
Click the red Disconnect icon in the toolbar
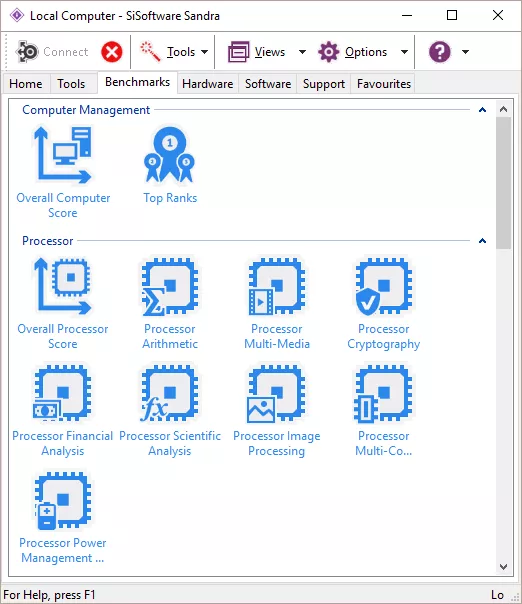tap(112, 52)
